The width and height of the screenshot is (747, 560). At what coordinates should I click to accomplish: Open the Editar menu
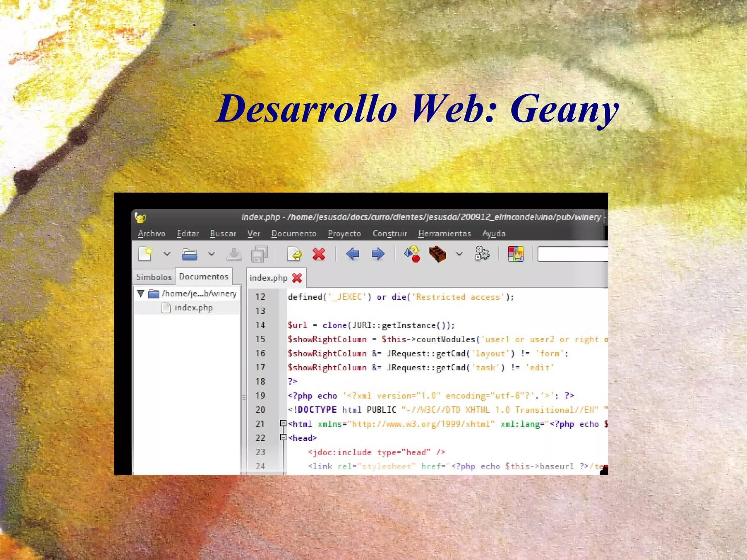point(188,233)
